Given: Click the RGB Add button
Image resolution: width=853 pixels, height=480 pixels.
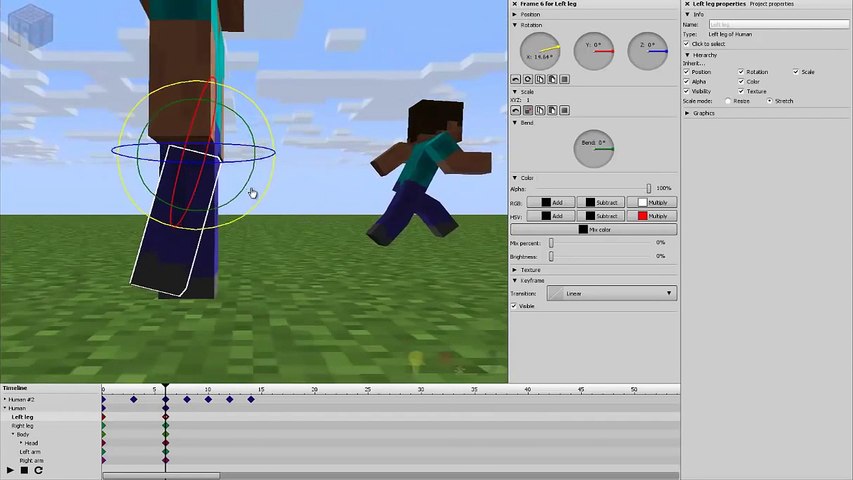Looking at the screenshot, I should (x=551, y=202).
